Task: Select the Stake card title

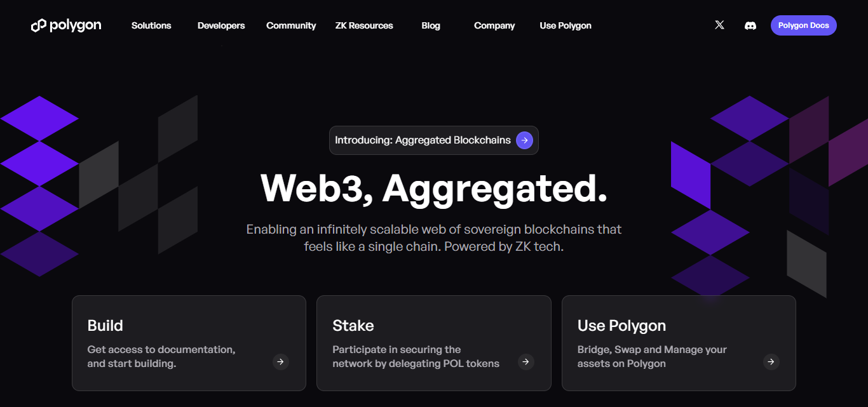Action: click(353, 326)
